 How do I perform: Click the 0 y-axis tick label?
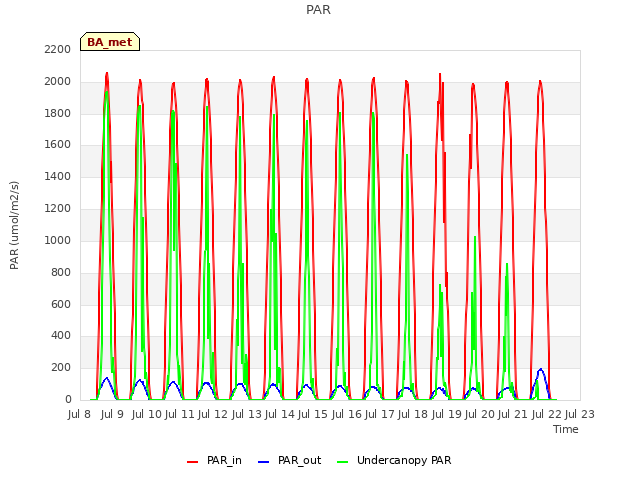pyautogui.click(x=68, y=399)
